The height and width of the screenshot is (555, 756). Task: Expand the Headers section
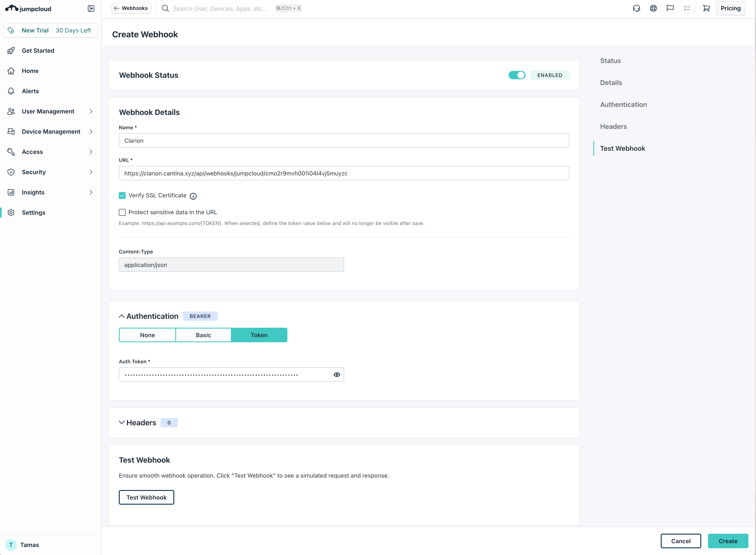tap(122, 423)
